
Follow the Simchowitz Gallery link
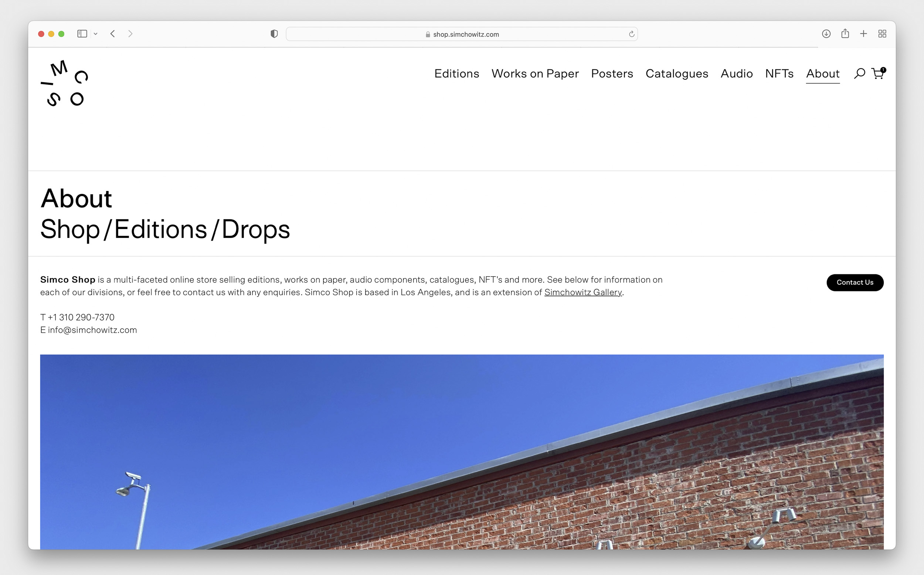pos(582,292)
